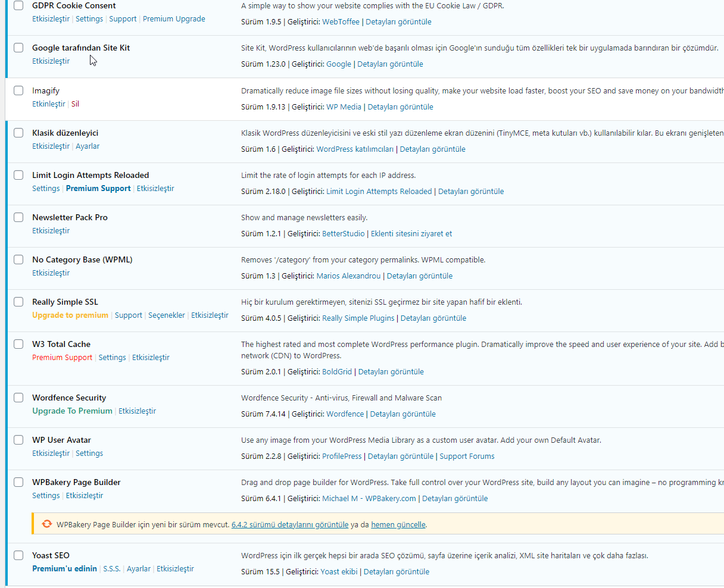Screen dimensions: 724x588
Task: Click hemen güncelle to update WPBakery
Action: tap(398, 524)
